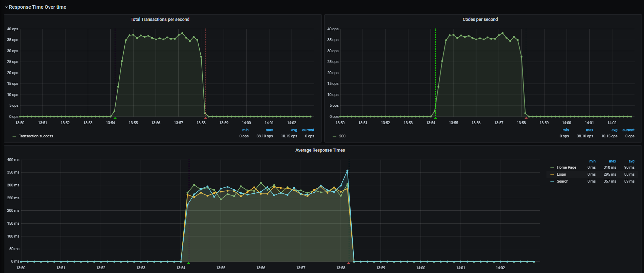Viewport: 644px width, 273px height.
Task: Click the Transaction-success legend color line
Action: click(14, 136)
